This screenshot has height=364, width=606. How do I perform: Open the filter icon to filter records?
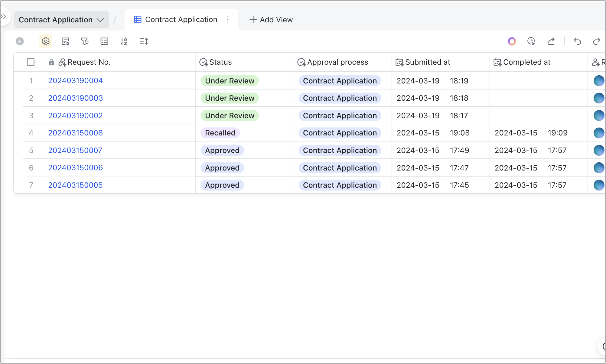coord(85,41)
